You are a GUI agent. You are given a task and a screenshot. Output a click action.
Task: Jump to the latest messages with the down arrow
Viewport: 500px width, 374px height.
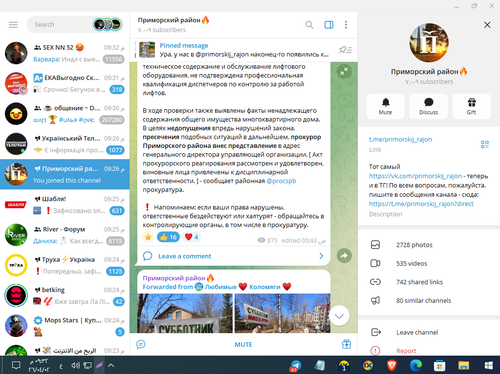click(339, 316)
